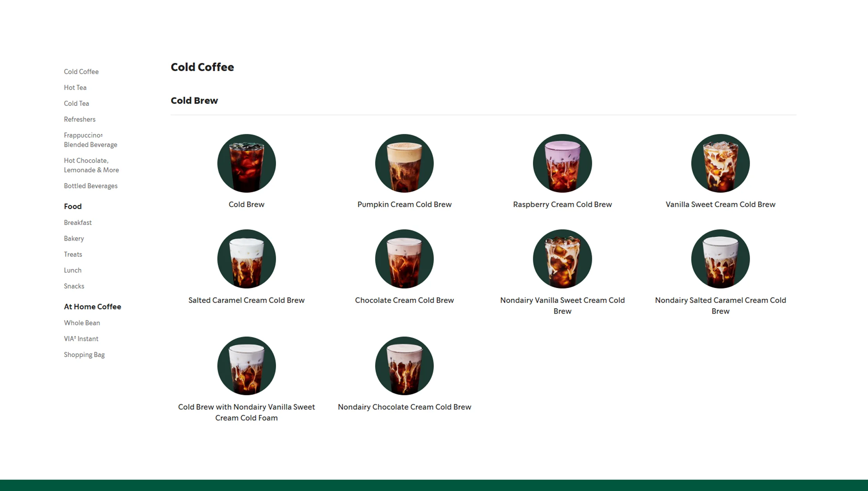Open the Vanilla Sweet Cream Cold Brew image
Viewport: 868px width, 491px height.
pos(720,163)
